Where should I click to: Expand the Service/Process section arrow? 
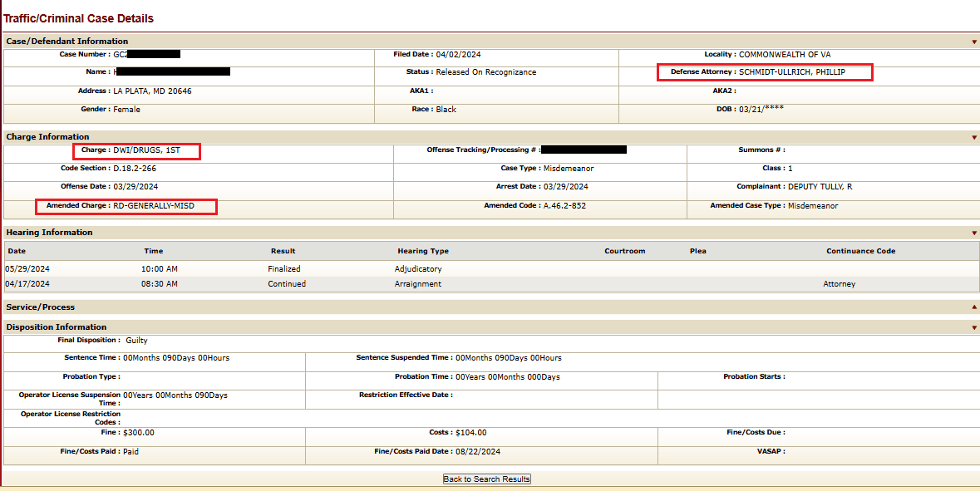974,307
